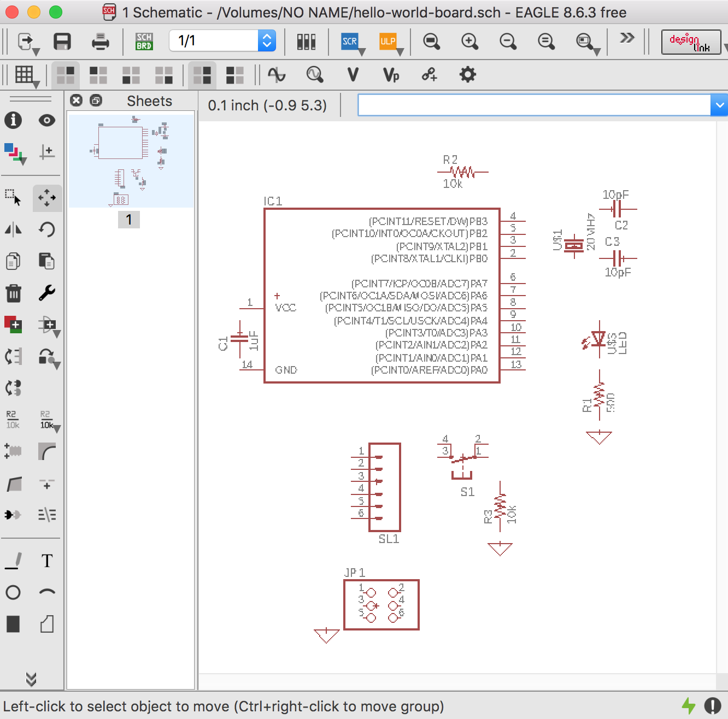Toggle the grid settings icon
The width and height of the screenshot is (728, 719).
coord(24,75)
